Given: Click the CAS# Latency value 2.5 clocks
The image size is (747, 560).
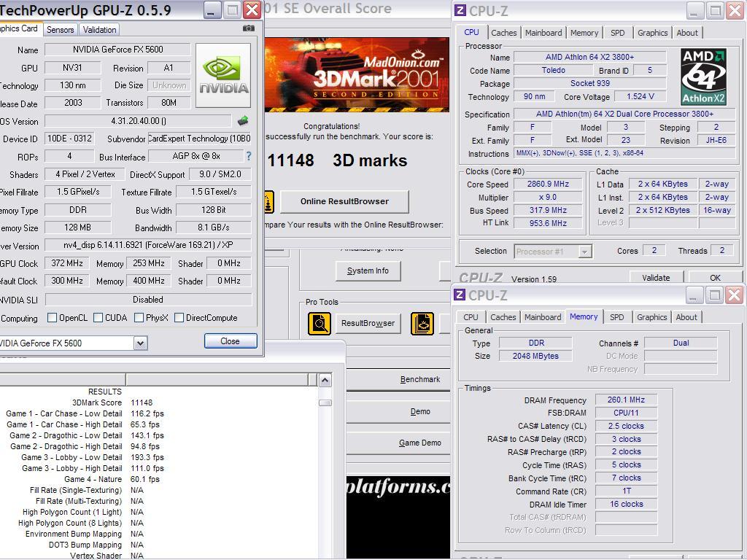Looking at the screenshot, I should click(x=626, y=426).
